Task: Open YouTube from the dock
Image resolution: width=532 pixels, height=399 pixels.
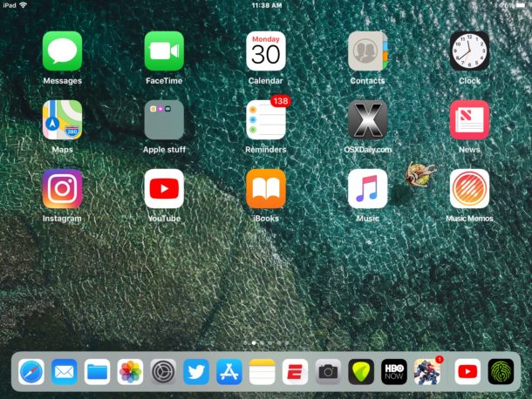Action: click(x=467, y=372)
